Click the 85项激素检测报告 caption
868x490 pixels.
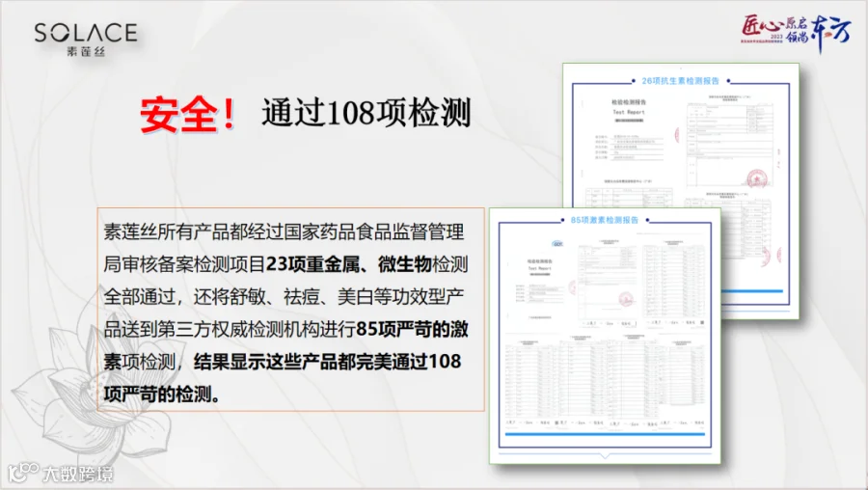pyautogui.click(x=604, y=220)
